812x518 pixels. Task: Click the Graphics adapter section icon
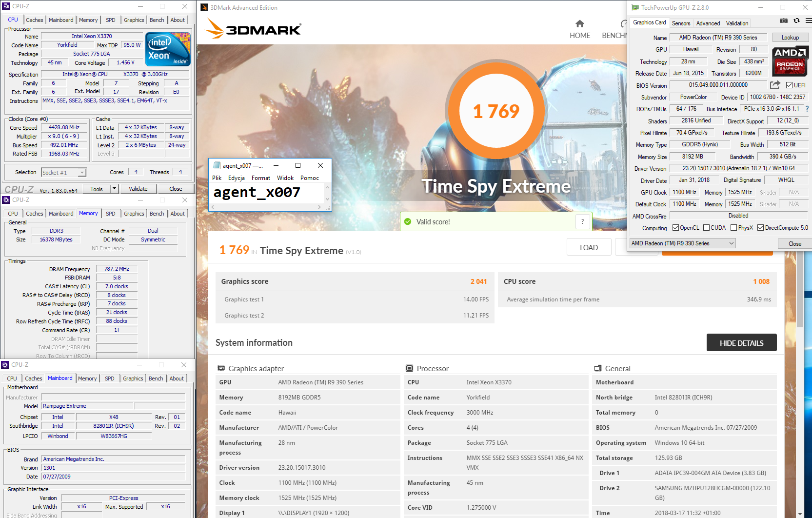pyautogui.click(x=221, y=368)
